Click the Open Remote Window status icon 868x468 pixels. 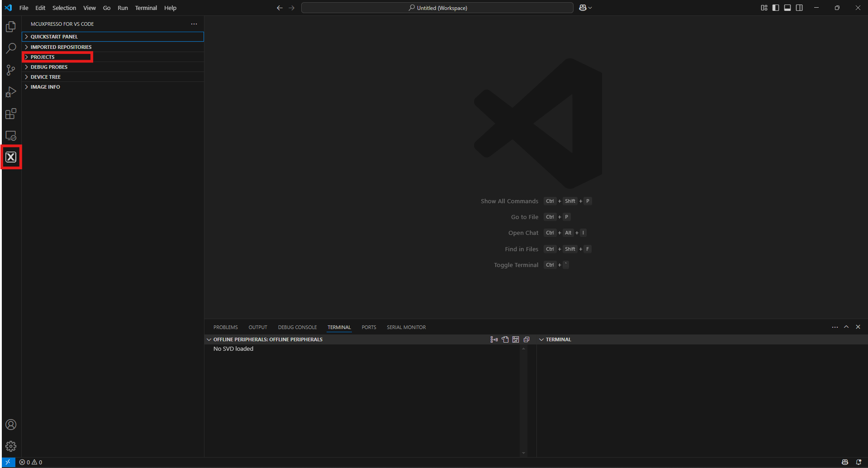8,462
